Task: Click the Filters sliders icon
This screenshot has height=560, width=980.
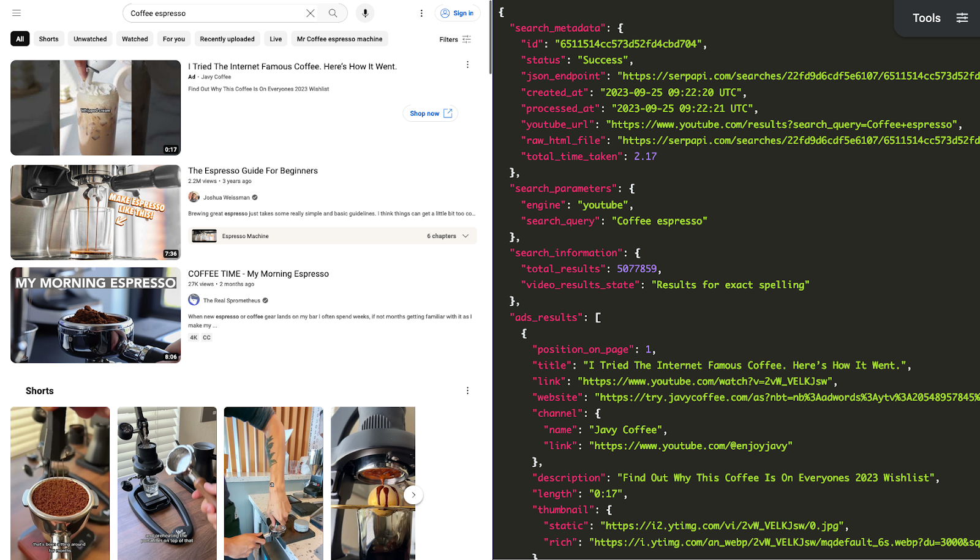Action: [x=467, y=39]
